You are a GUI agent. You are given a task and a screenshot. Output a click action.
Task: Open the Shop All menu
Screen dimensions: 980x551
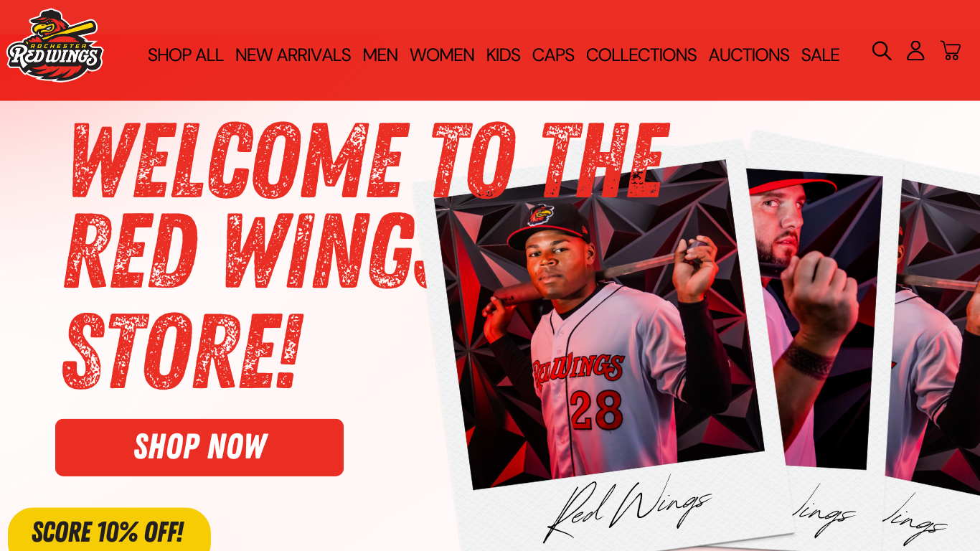[x=186, y=55]
